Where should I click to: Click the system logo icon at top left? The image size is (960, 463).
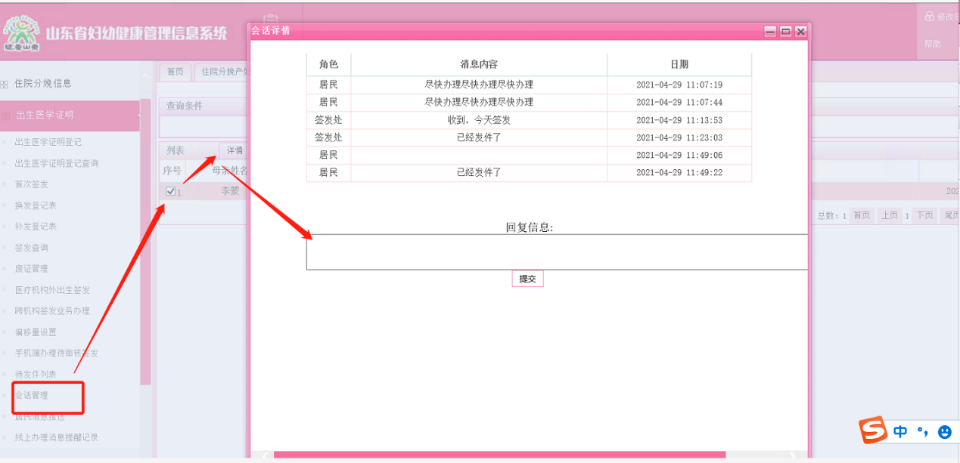tap(21, 31)
